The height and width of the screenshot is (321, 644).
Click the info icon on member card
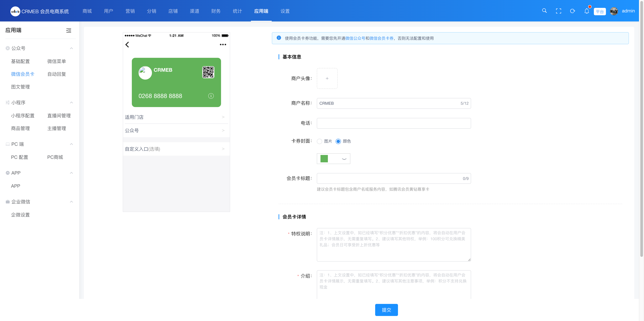click(x=211, y=96)
